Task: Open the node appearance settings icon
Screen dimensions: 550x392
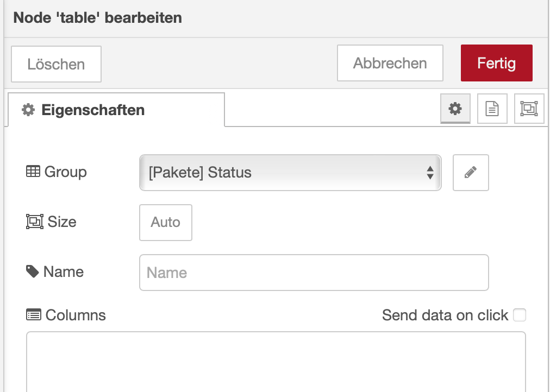Action: (x=529, y=109)
